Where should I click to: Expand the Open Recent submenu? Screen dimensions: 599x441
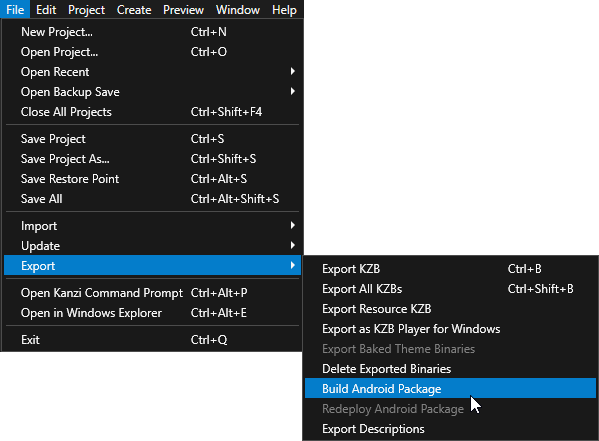click(x=152, y=71)
